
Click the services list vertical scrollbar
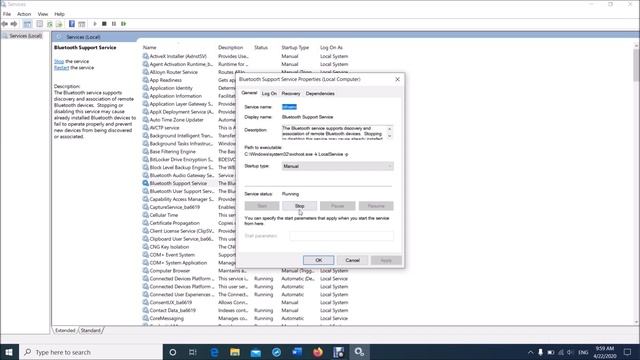point(636,65)
